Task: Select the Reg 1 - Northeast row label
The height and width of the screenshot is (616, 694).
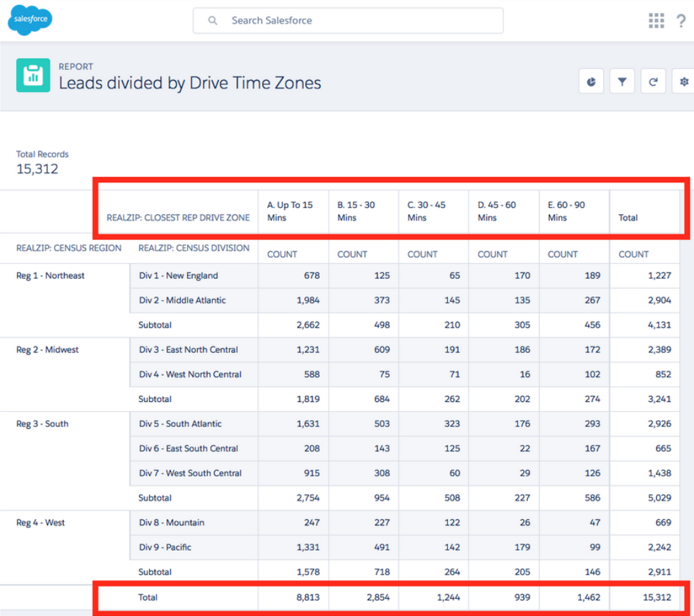Action: click(50, 275)
